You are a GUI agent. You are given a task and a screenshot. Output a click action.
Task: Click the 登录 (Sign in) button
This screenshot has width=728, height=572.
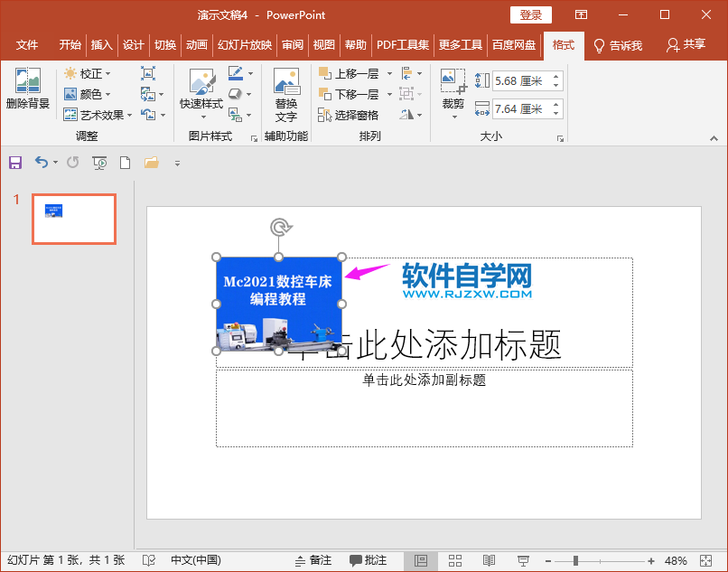(531, 15)
